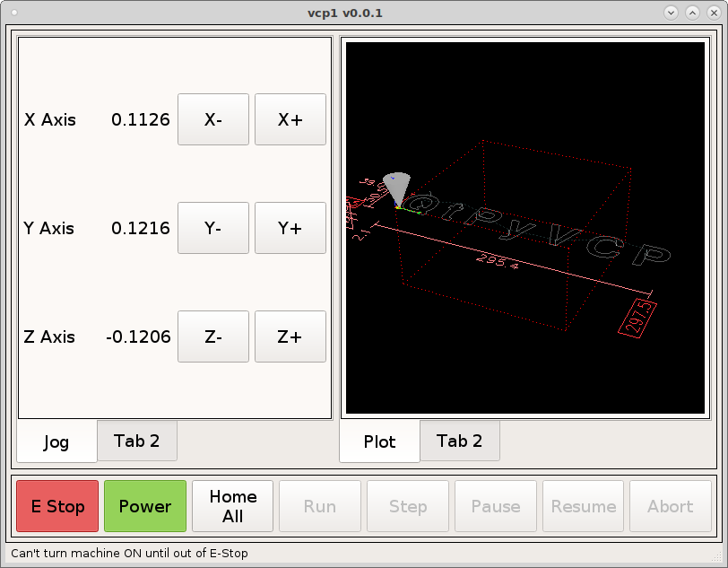Jog X axis negative with X- button

coord(213,119)
